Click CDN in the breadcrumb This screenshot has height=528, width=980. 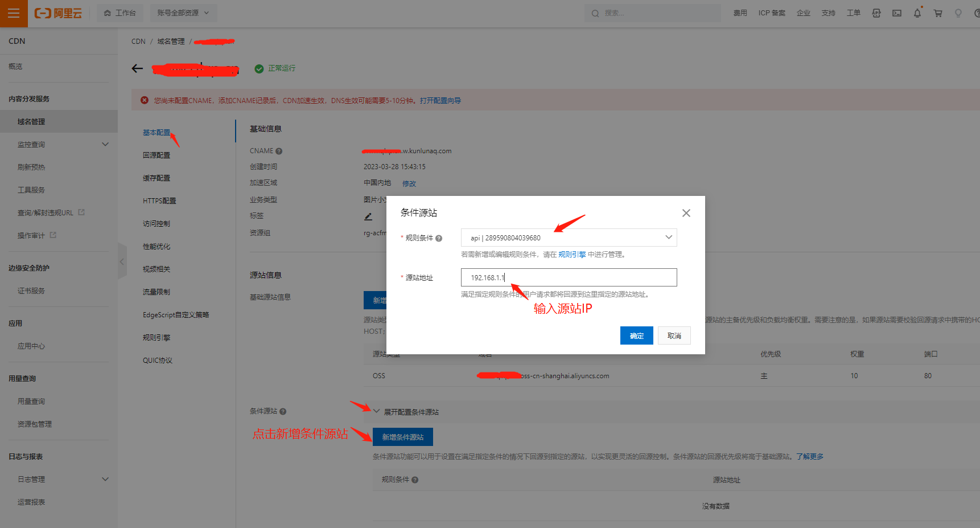coord(138,42)
